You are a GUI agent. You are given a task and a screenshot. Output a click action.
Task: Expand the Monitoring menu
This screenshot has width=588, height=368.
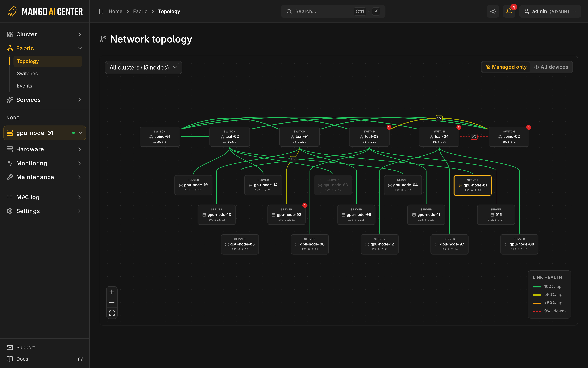pos(45,163)
